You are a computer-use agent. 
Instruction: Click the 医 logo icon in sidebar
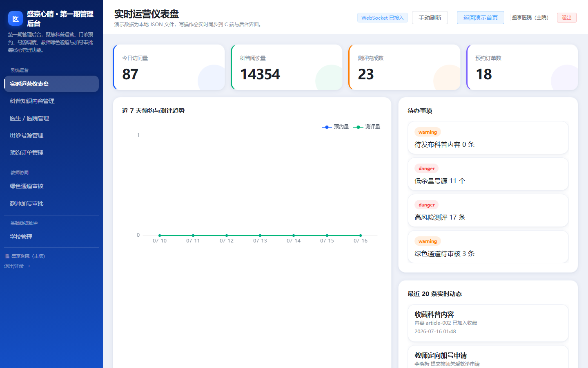tap(16, 18)
